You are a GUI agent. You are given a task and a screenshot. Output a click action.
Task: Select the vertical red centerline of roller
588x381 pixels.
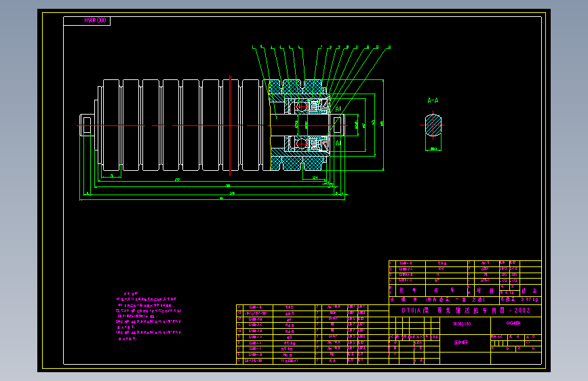point(231,125)
